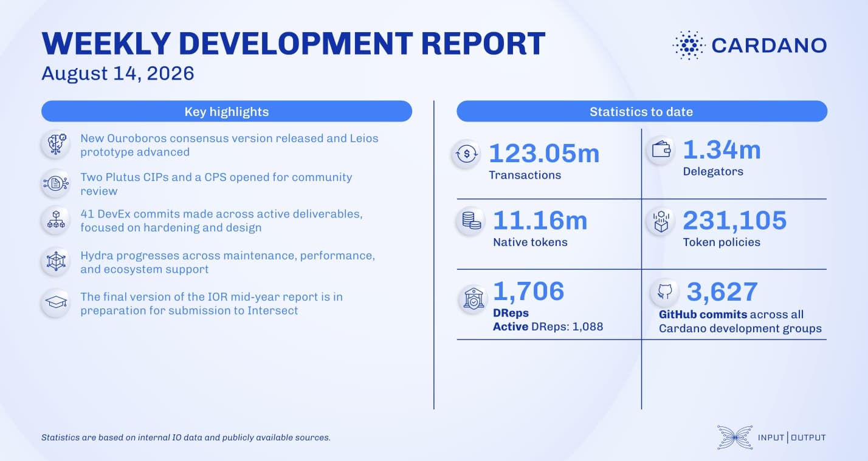Viewport: 868px width, 461px height.
Task: Click the Token policies label
Action: pos(722,242)
